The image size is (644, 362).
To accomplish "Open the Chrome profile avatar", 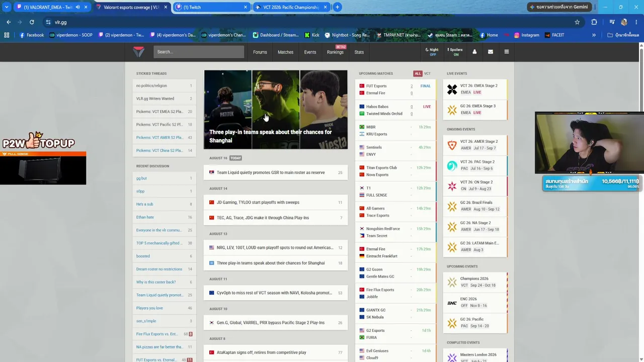I will [x=624, y=22].
